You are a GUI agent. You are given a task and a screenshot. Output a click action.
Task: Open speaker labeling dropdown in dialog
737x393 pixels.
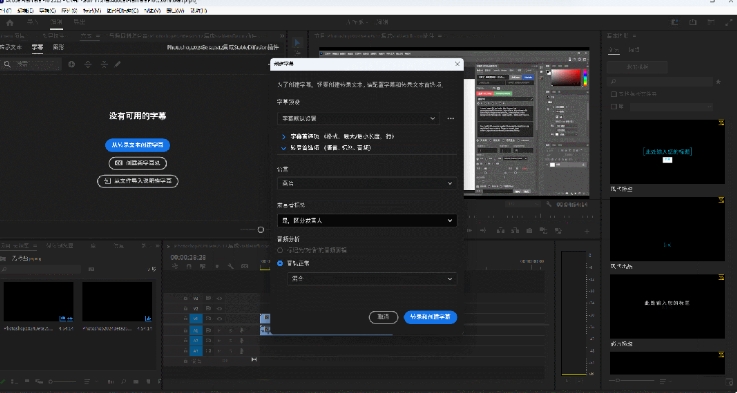point(367,220)
